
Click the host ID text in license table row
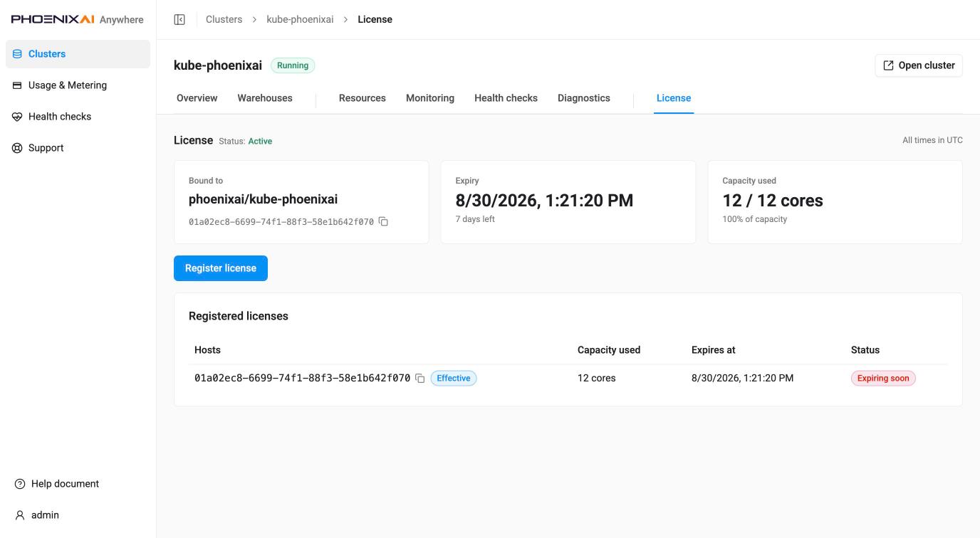[x=302, y=378]
